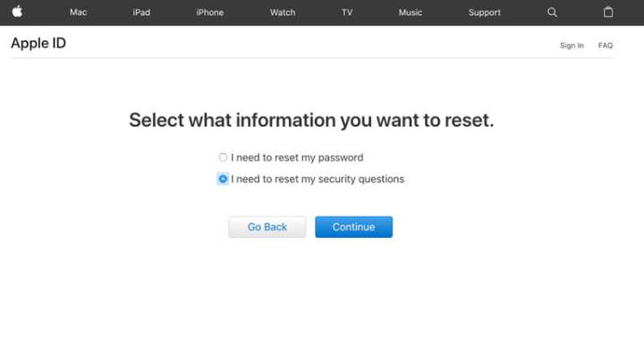The width and height of the screenshot is (644, 362).
Task: Click the Apple logo icon
Action: tap(17, 12)
